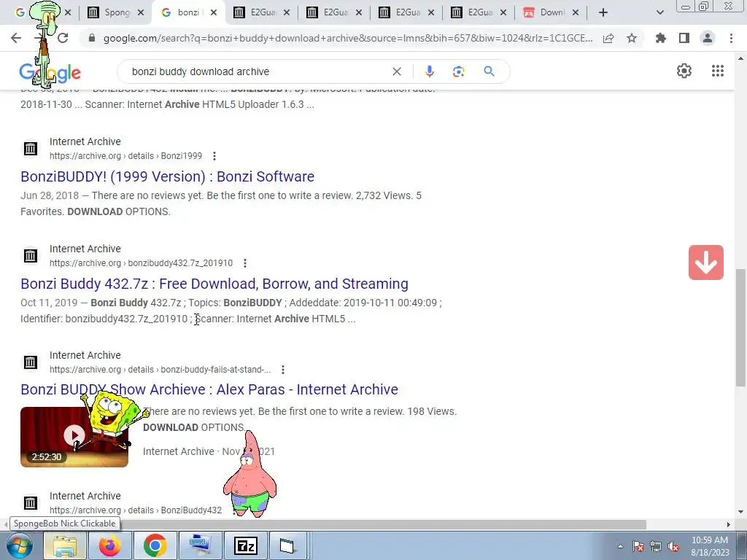The height and width of the screenshot is (560, 747).
Task: Open BonziBUDDY! (1999 Version) result
Action: coord(167,176)
